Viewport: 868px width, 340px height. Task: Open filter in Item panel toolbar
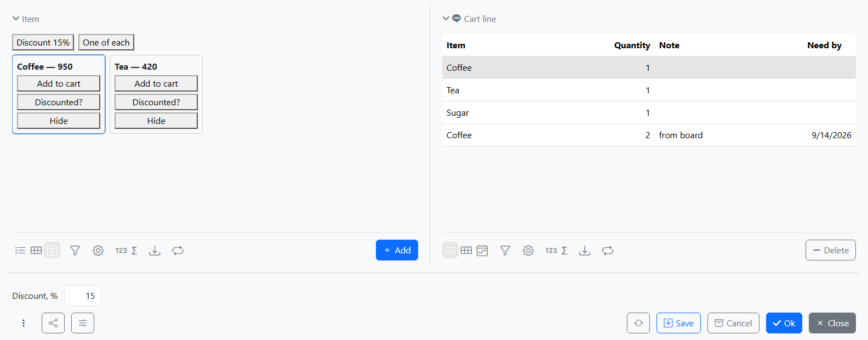[x=75, y=251]
